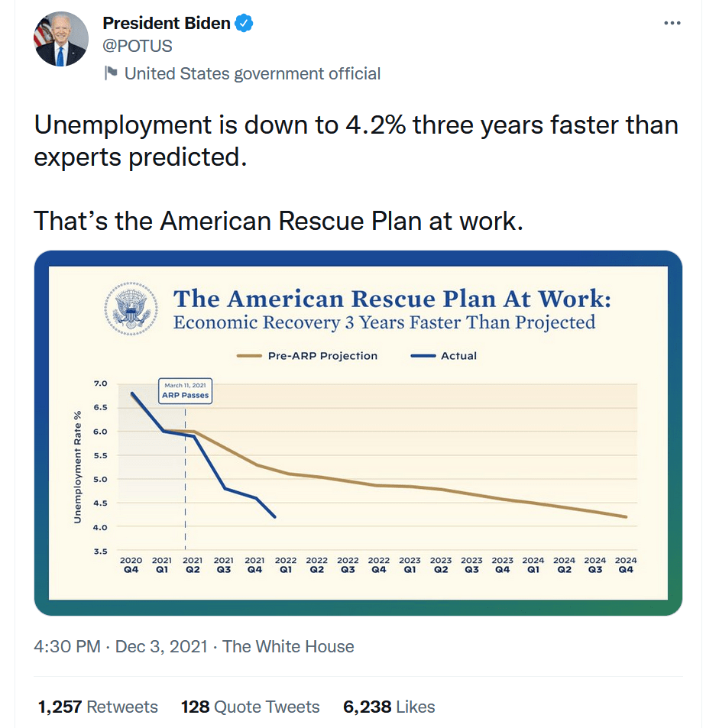Open the tweet timestamp 4:30 PM Dec 3, 2021
719x728 pixels.
click(121, 646)
